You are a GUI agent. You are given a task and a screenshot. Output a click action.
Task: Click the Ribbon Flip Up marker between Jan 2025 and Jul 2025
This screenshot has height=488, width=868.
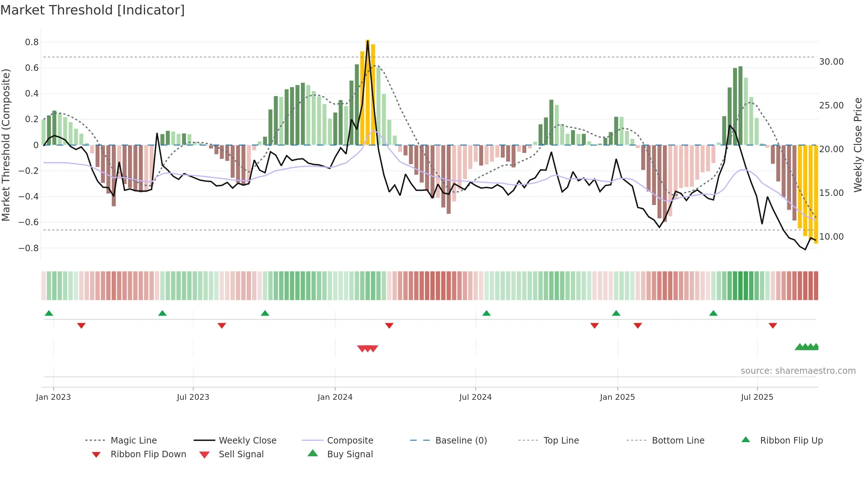[x=714, y=313]
